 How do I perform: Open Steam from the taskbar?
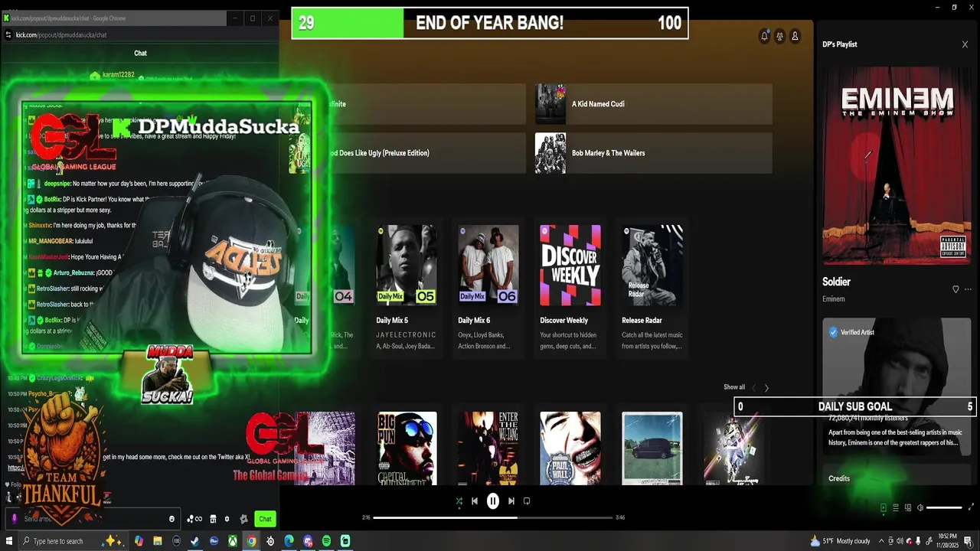[195, 541]
